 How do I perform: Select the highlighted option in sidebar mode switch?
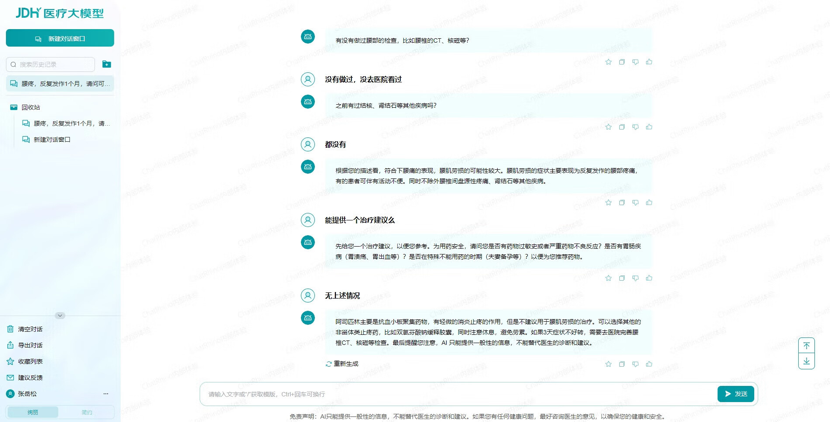tap(33, 412)
